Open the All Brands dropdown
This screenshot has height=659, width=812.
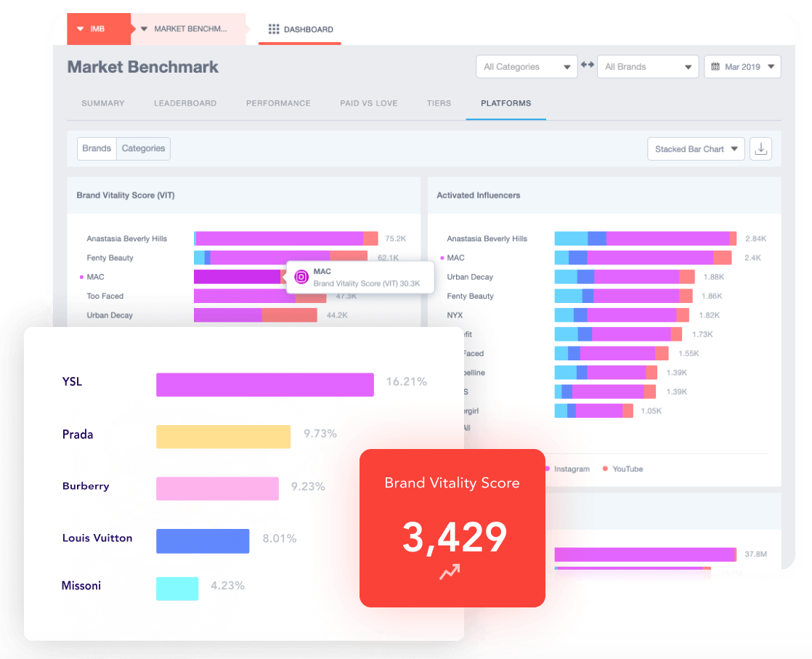click(648, 67)
